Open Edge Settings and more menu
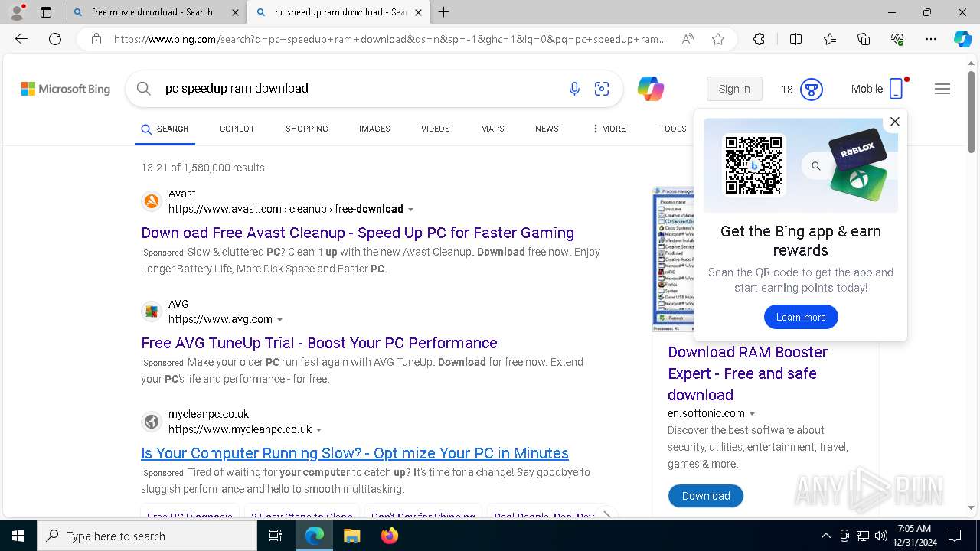The width and height of the screenshot is (980, 551). [931, 39]
